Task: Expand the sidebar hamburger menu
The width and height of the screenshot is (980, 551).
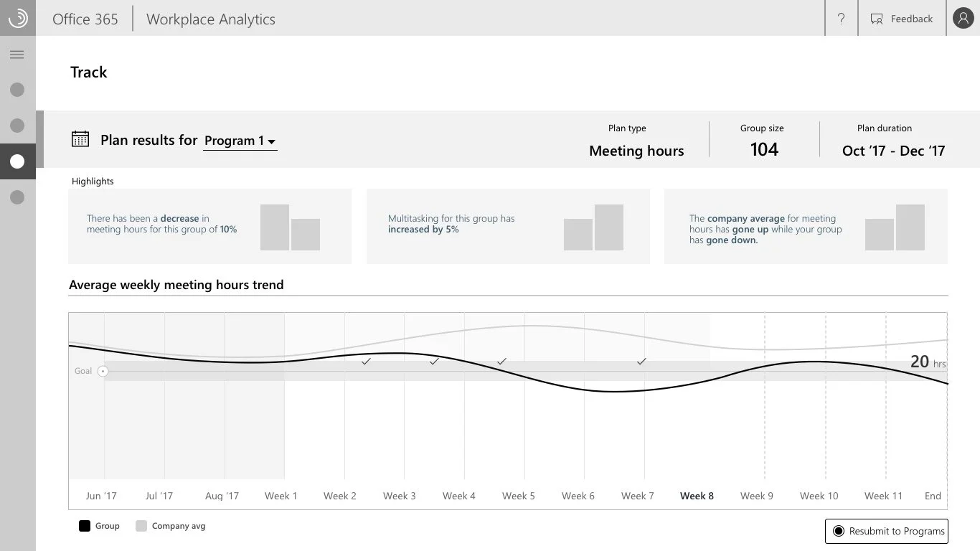Action: 17,54
